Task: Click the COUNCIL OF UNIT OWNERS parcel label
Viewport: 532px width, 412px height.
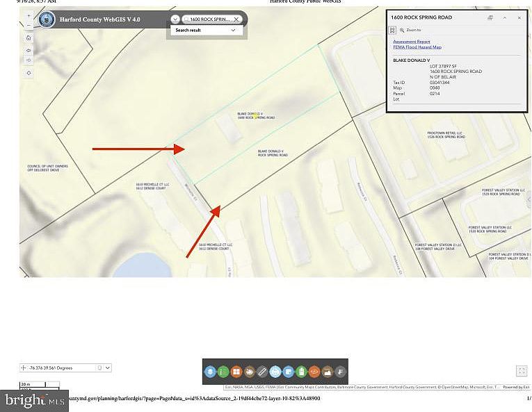Action: [x=47, y=168]
